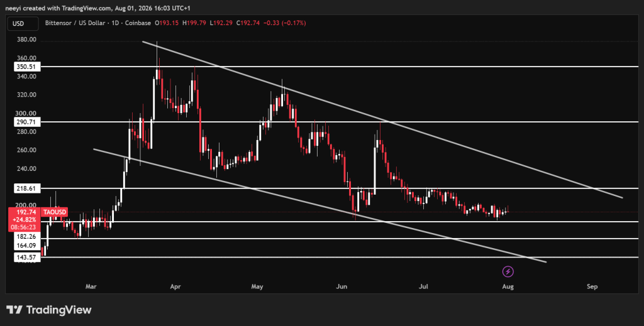Click the neeyi created with TradingView.com caption
644x326 pixels.
coord(98,8)
